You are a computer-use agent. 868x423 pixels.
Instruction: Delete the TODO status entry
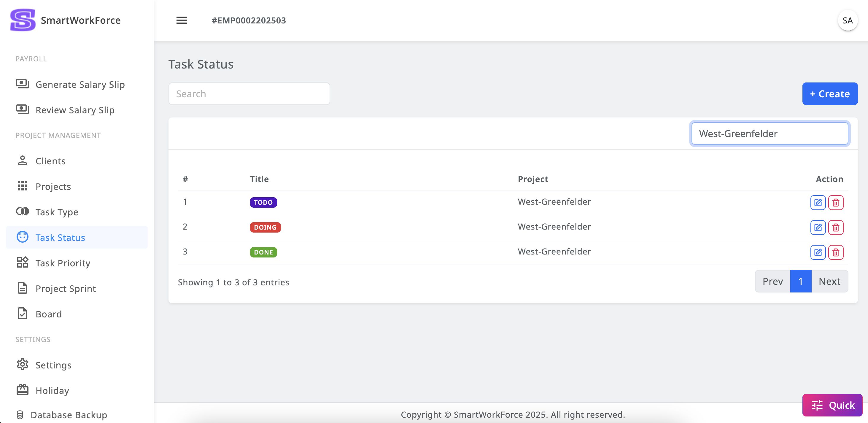click(x=835, y=203)
